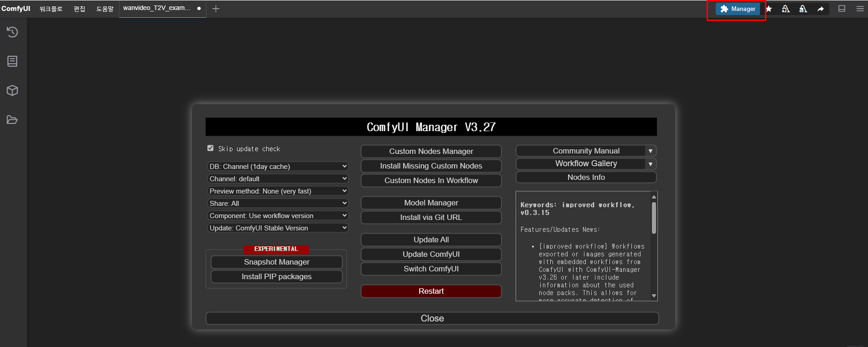Image resolution: width=868 pixels, height=347 pixels.
Task: Click the ComfyUI logo text
Action: click(x=16, y=9)
